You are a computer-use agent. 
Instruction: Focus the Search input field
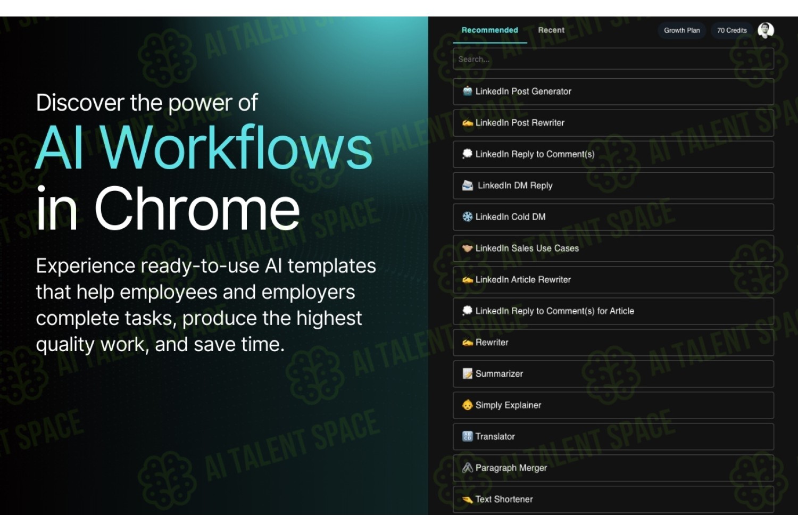click(x=613, y=59)
